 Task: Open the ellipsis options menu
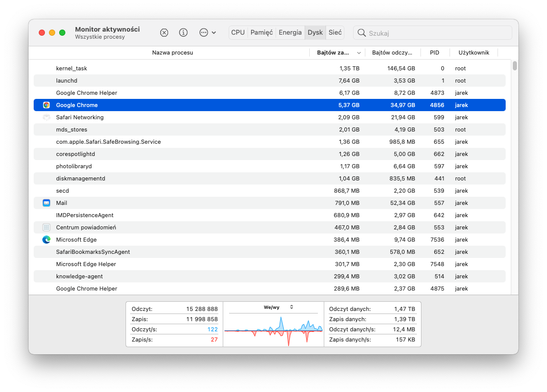208,33
